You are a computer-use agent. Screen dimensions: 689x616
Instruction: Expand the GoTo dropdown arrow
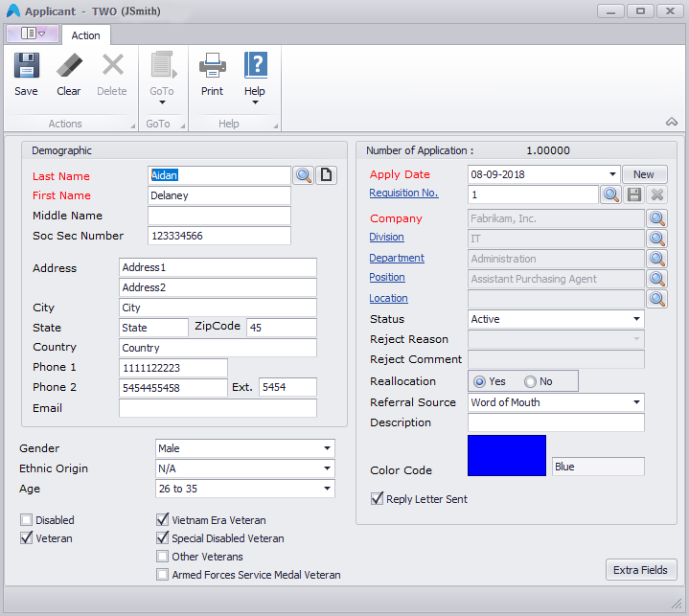(162, 103)
